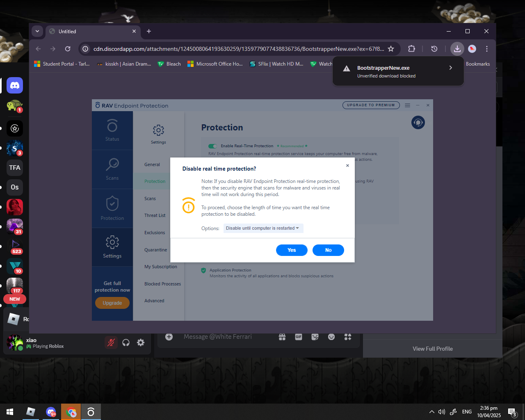
Task: Open the Windows notification center
Action: pos(512,412)
